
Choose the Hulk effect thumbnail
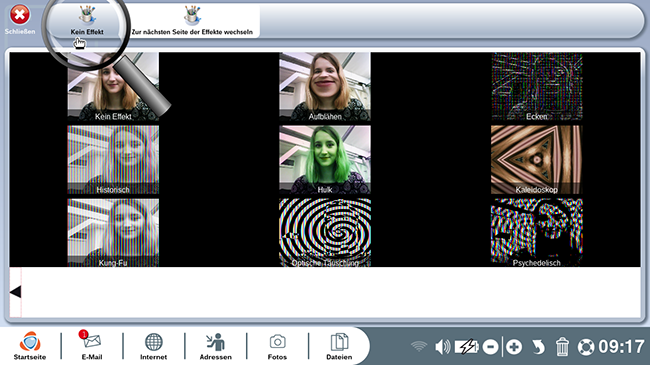(x=325, y=160)
